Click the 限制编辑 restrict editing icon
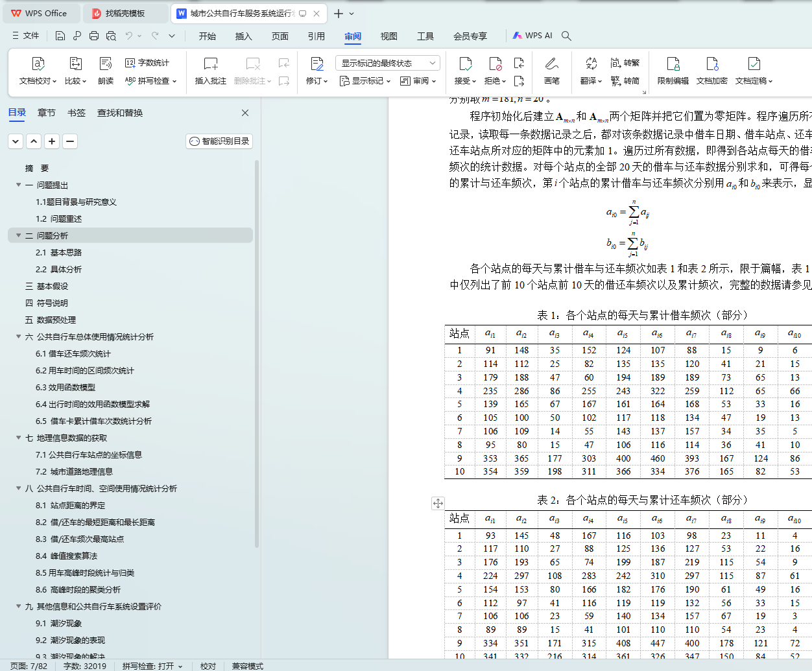Viewport: 812px width, 671px height. [673, 64]
